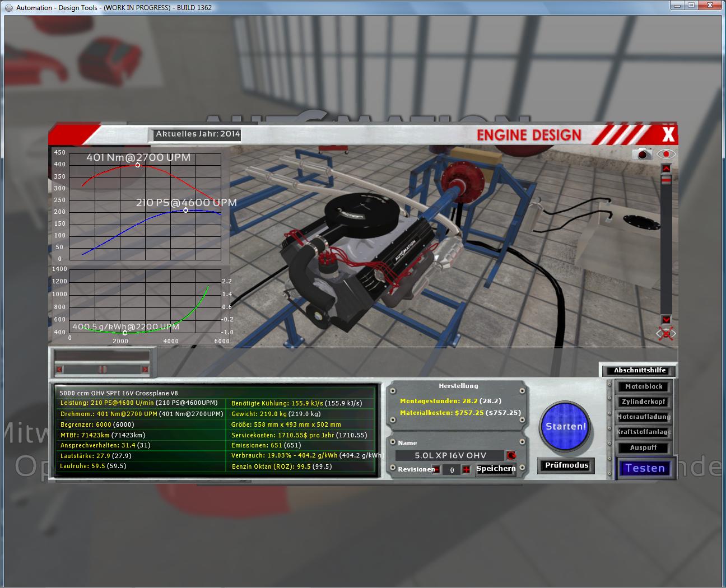
Task: Click the Testen button
Action: (645, 468)
